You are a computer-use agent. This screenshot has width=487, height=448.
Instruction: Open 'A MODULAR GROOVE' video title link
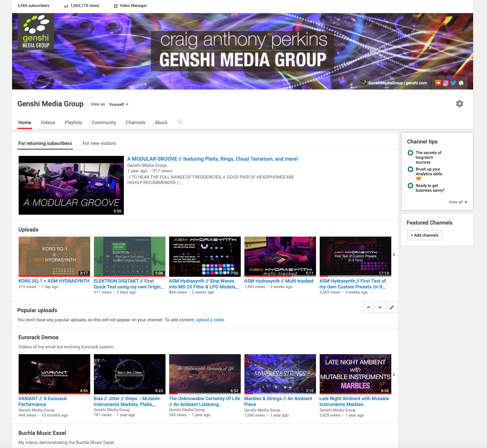(213, 159)
